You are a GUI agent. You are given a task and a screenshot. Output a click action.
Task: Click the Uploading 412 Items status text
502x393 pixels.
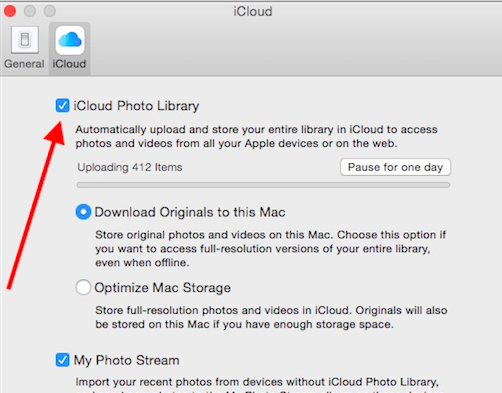[x=130, y=167]
